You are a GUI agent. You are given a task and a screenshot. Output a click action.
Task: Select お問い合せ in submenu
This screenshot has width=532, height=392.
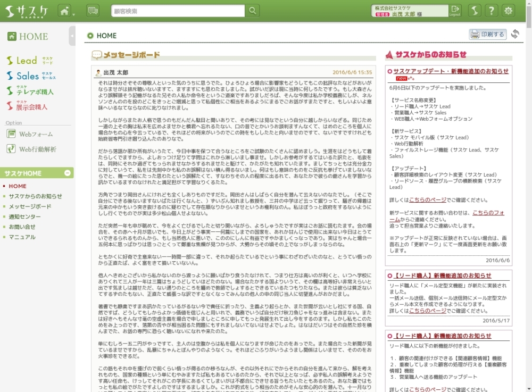point(22,227)
